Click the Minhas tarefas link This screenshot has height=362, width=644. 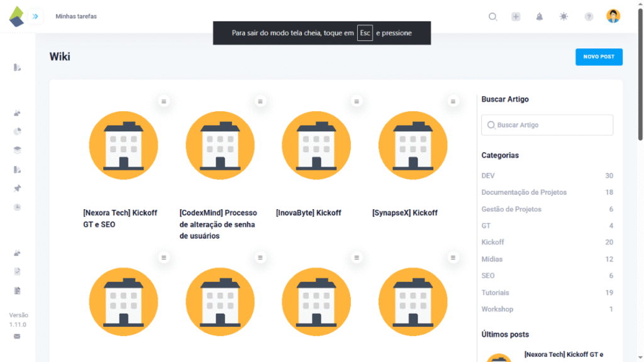coord(76,16)
